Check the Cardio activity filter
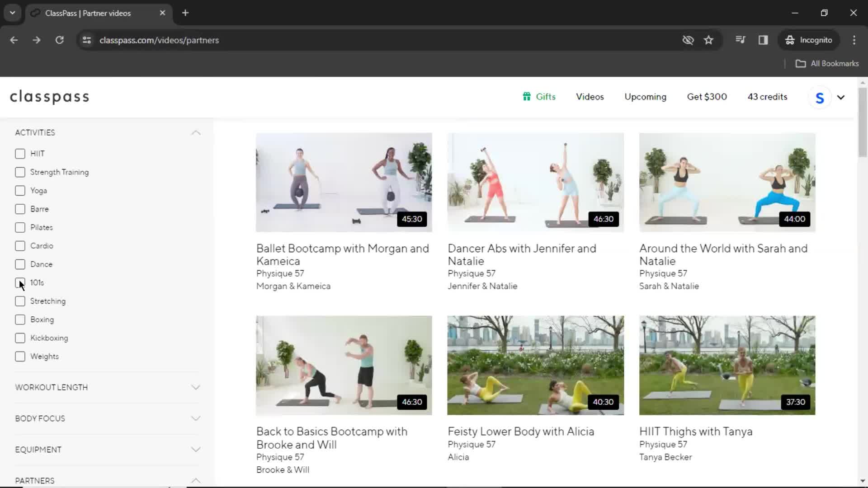Image resolution: width=868 pixels, height=488 pixels. click(20, 246)
